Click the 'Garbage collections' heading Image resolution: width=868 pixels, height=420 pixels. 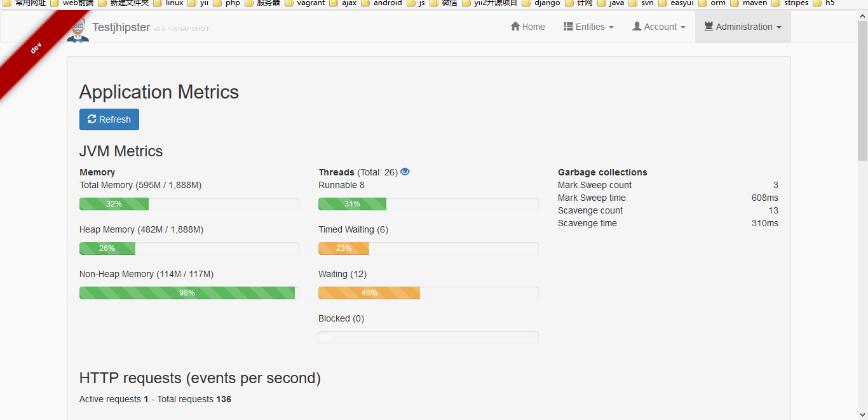[602, 172]
